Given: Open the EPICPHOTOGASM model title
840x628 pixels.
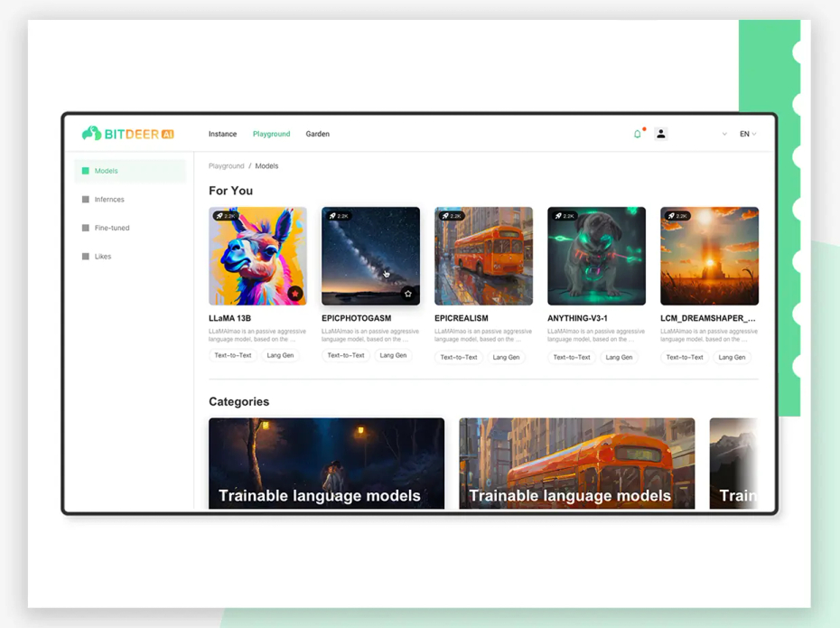Looking at the screenshot, I should (356, 318).
